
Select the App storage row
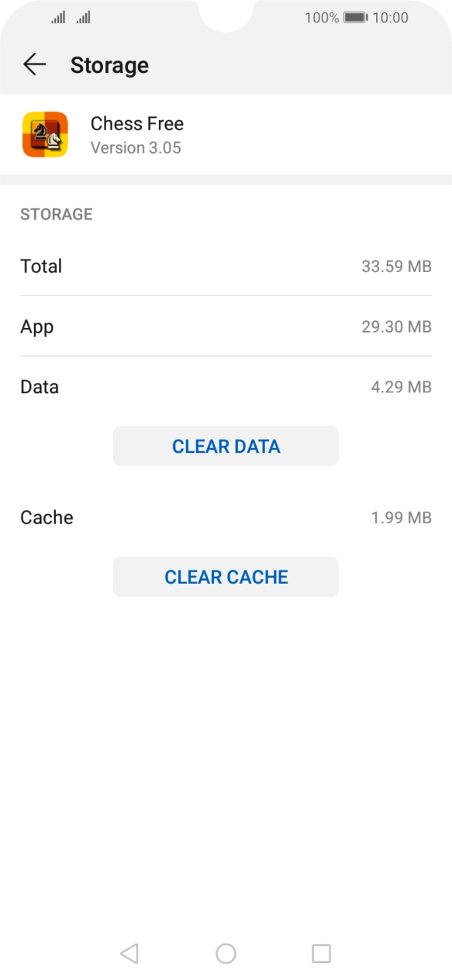coord(226,326)
